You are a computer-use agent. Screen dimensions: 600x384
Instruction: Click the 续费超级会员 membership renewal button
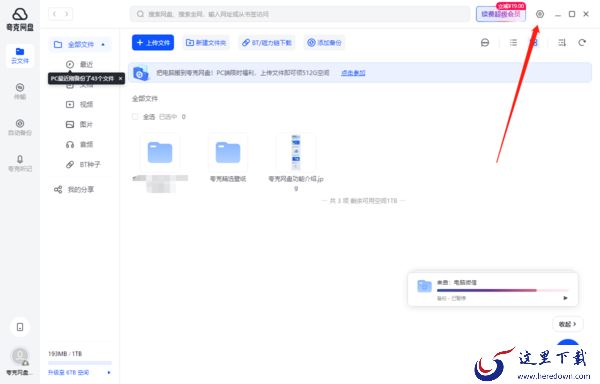pos(501,14)
